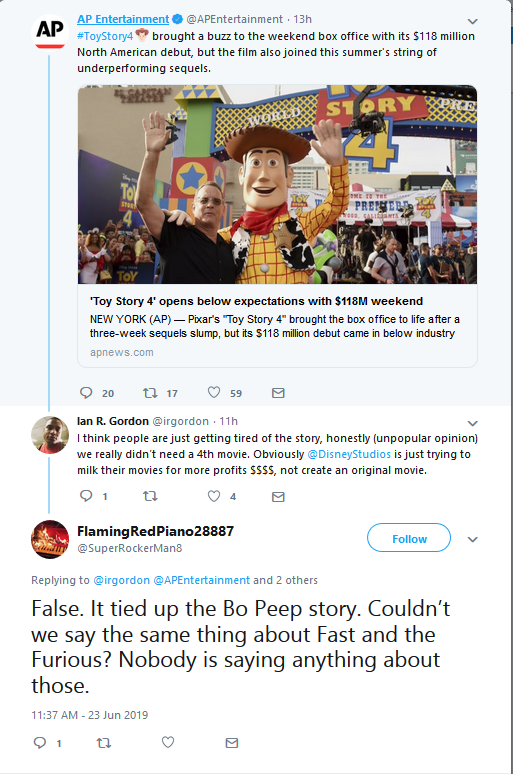Image resolution: width=513 pixels, height=774 pixels.
Task: Retweet the AP Entertainment Toy Story post
Action: pyautogui.click(x=150, y=393)
